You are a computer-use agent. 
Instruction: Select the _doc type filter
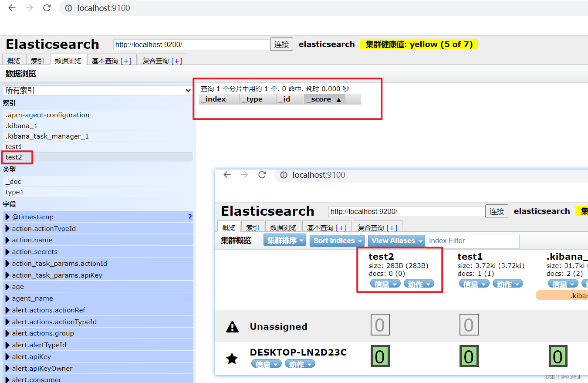98,181
